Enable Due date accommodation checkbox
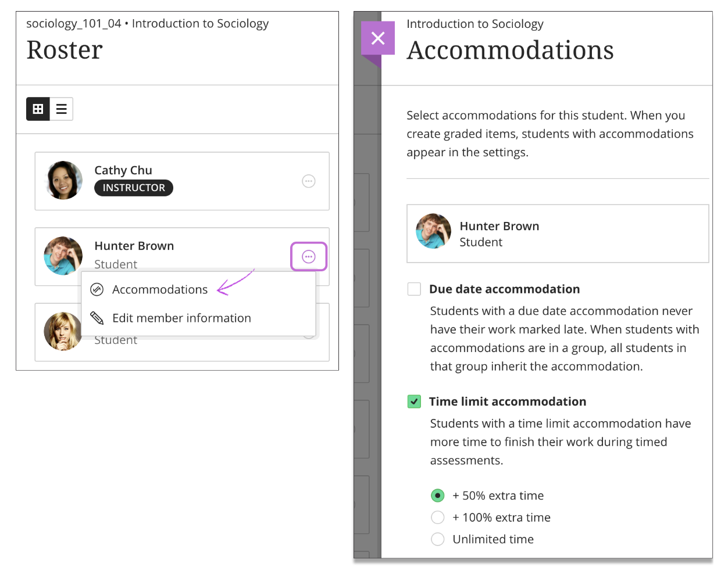 [x=414, y=289]
